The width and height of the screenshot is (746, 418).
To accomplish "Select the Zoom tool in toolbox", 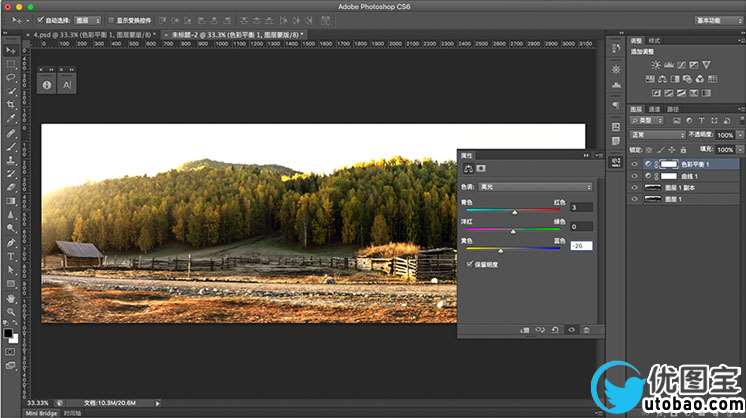I will click(x=11, y=311).
